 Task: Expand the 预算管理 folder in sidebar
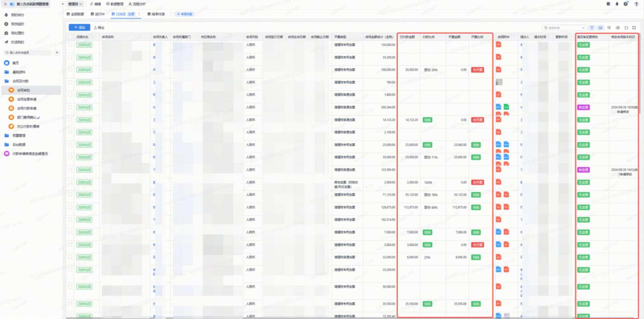click(19, 136)
